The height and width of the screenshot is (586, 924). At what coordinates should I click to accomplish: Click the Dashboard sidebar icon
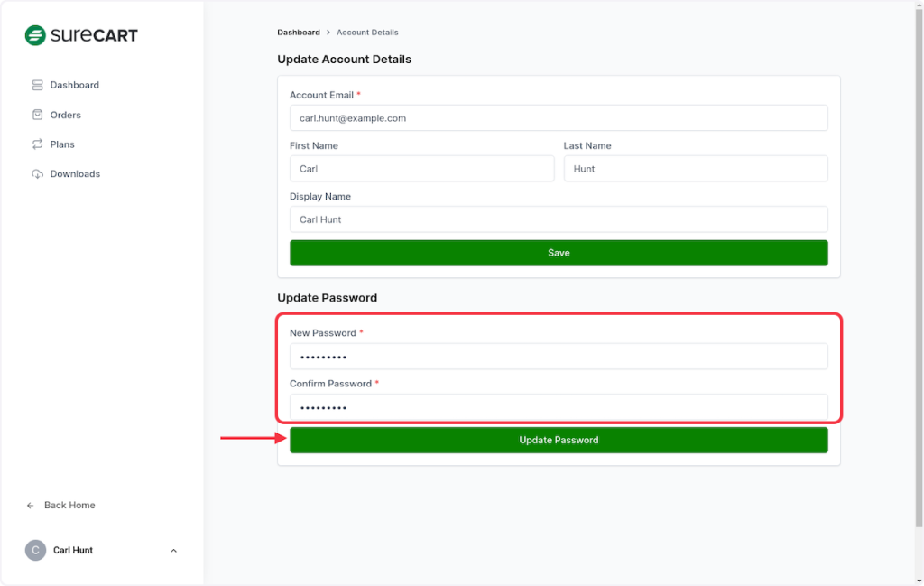coord(37,85)
